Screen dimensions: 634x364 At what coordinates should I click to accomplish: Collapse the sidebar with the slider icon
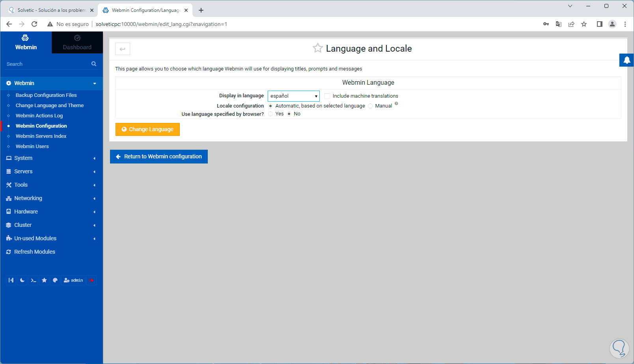coord(11,280)
